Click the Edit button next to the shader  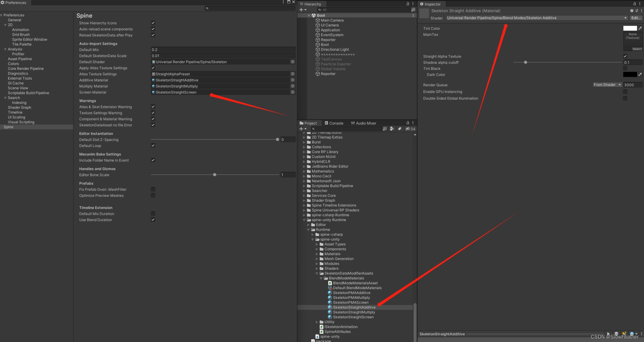(636, 18)
